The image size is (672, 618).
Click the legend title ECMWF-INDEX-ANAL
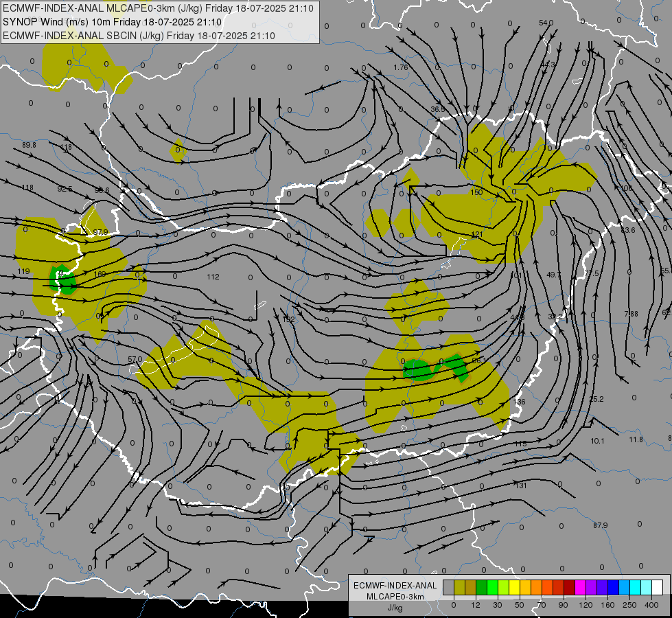(395, 586)
